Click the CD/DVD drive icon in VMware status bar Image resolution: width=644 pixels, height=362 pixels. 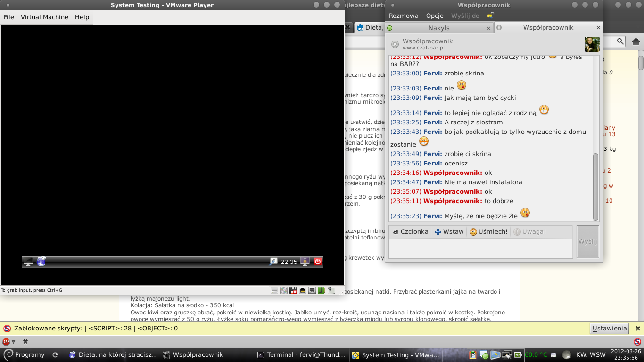pos(284,290)
